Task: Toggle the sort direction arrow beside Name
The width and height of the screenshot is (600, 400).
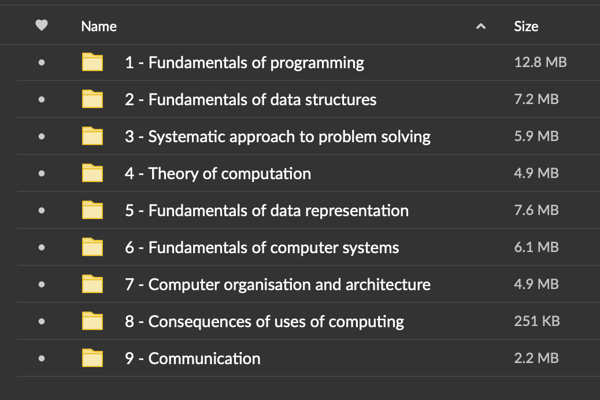Action: point(481,26)
